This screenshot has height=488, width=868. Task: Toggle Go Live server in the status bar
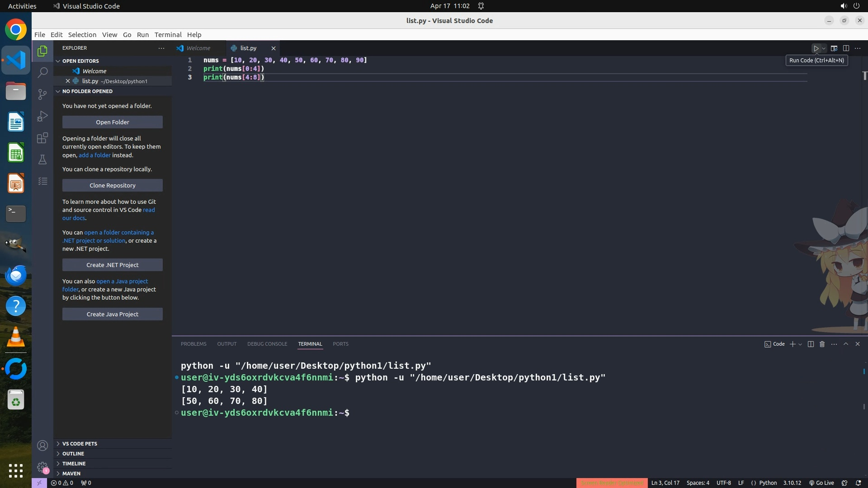pyautogui.click(x=821, y=483)
